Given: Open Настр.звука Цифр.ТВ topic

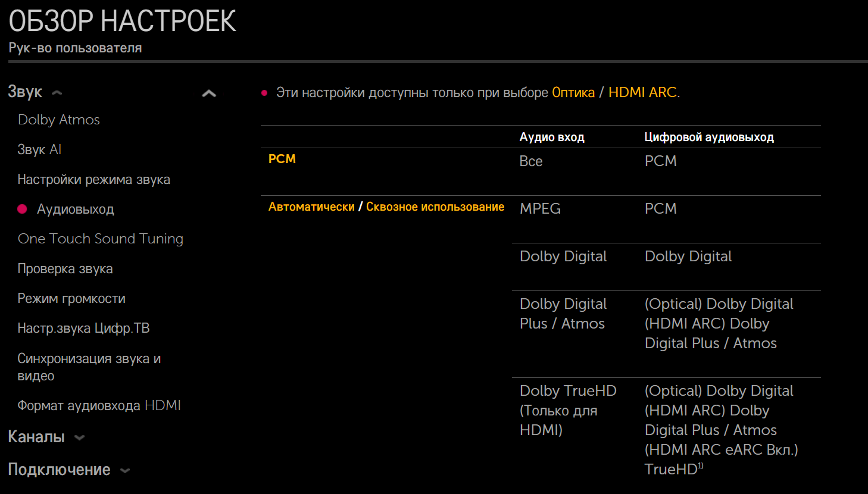Looking at the screenshot, I should 83,328.
